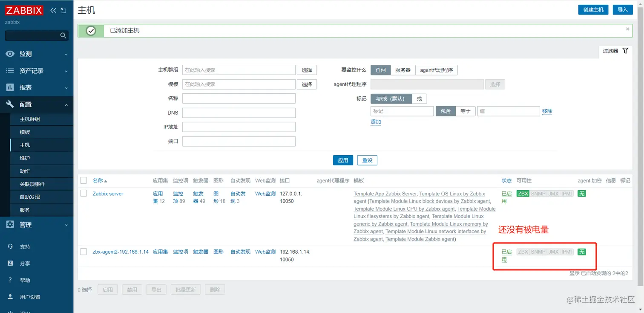Screen dimensions: 644x313
Task: Click the 端口 filter input field
Action: (239, 141)
